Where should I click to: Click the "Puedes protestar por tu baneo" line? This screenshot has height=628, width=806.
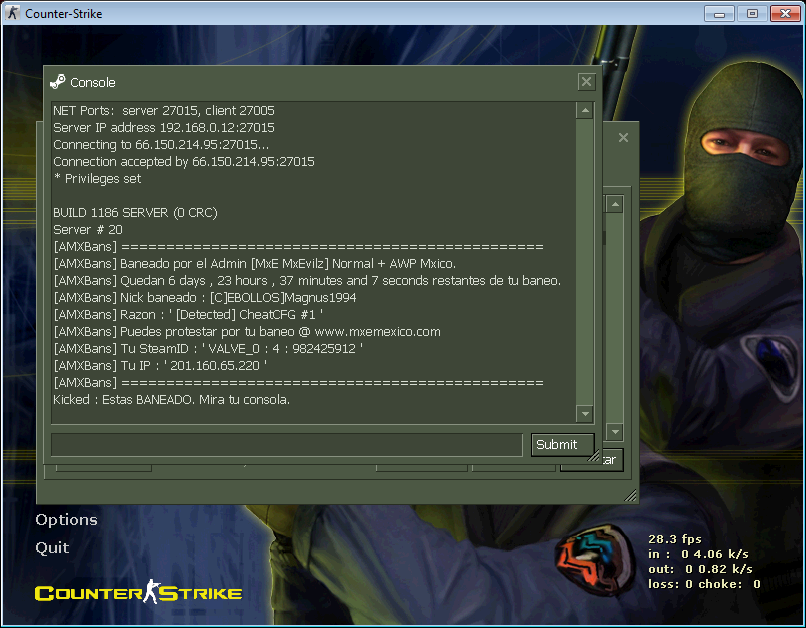(247, 331)
